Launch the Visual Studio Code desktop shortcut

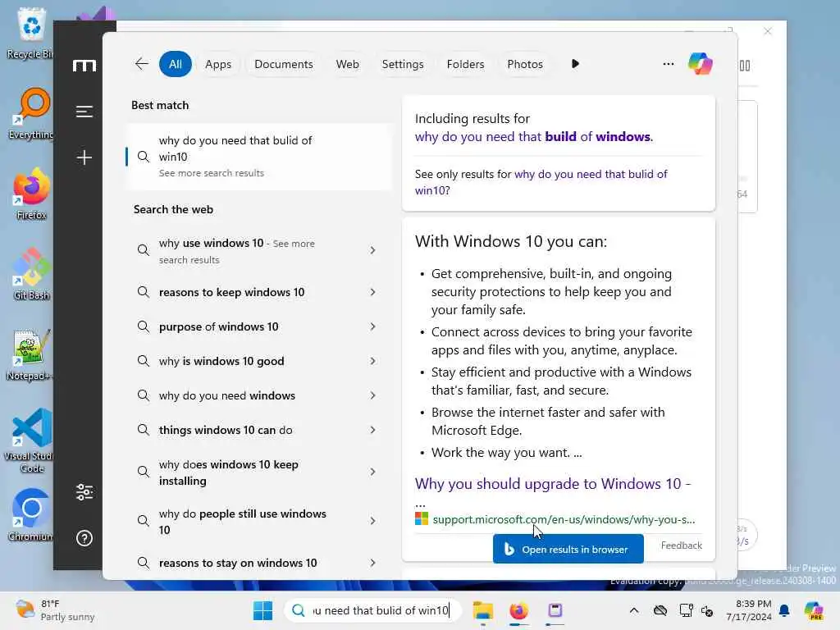tap(30, 441)
